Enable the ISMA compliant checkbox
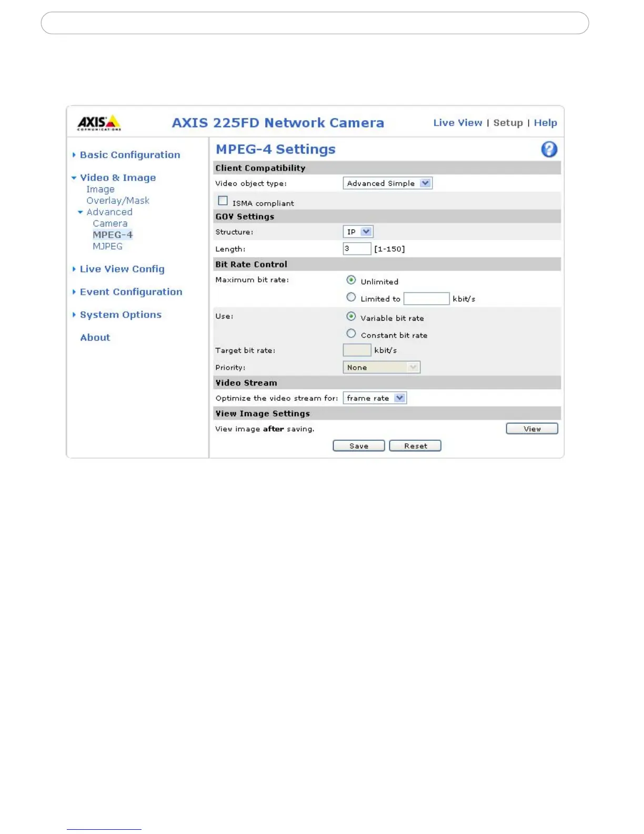Screen dimensions: 644x834 click(223, 201)
